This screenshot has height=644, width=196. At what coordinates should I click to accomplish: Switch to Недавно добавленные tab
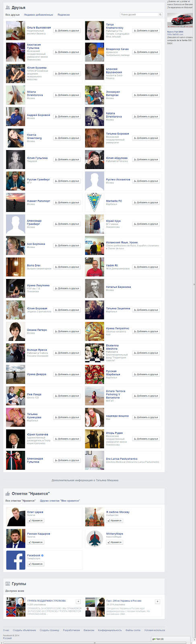click(x=38, y=14)
